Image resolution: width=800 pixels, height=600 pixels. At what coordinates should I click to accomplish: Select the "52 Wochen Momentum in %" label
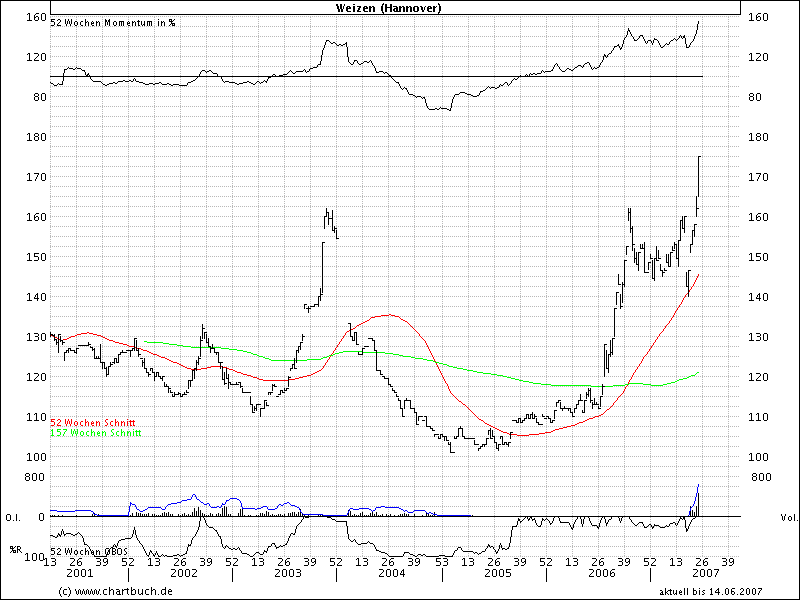[x=112, y=23]
